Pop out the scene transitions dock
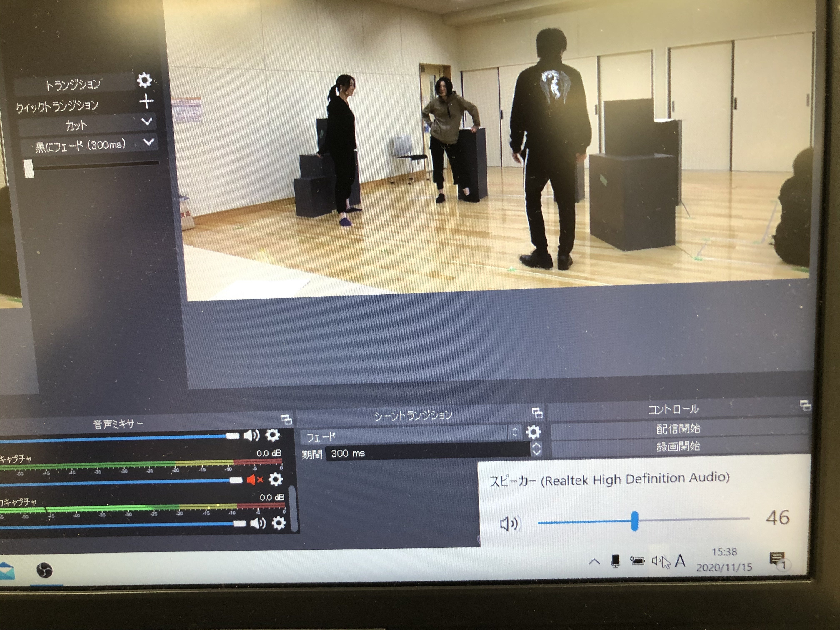Screen dimensions: 840x630 point(537,412)
